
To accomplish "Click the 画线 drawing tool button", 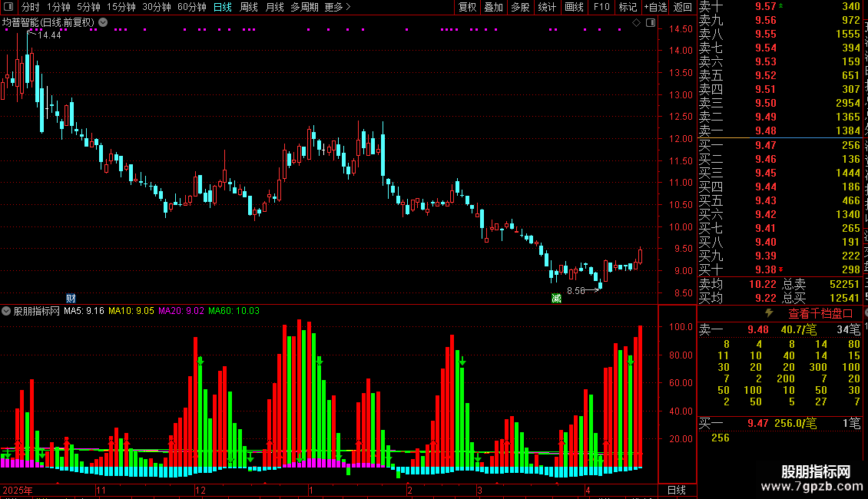I will click(x=574, y=7).
